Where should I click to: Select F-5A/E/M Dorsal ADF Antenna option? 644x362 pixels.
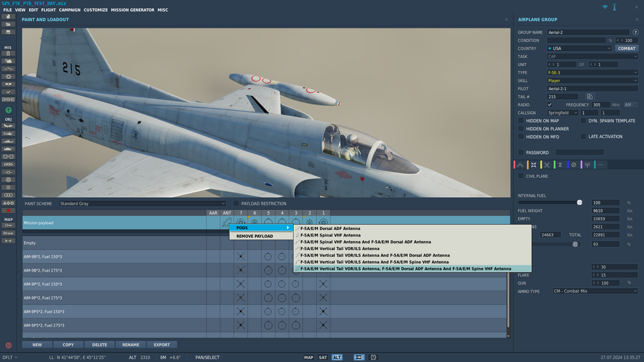tap(413, 229)
